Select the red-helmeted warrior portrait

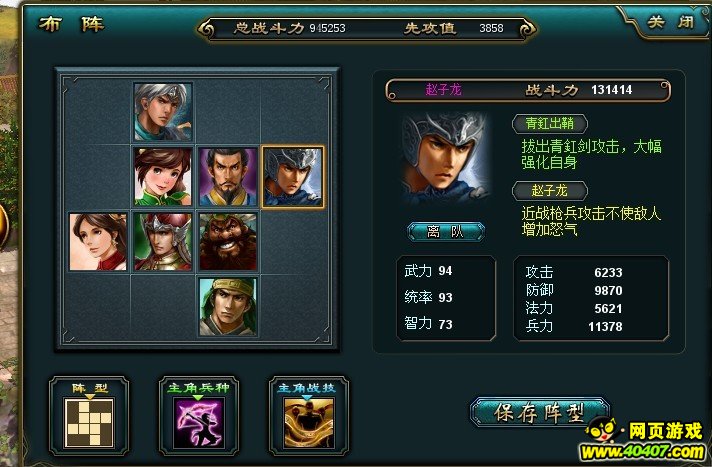point(163,242)
